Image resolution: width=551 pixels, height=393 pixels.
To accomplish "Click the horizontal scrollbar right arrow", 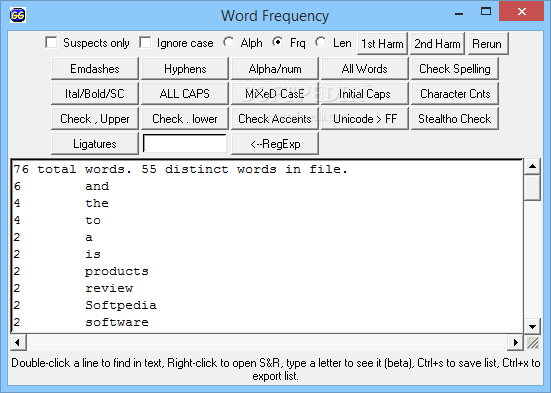I will click(516, 342).
